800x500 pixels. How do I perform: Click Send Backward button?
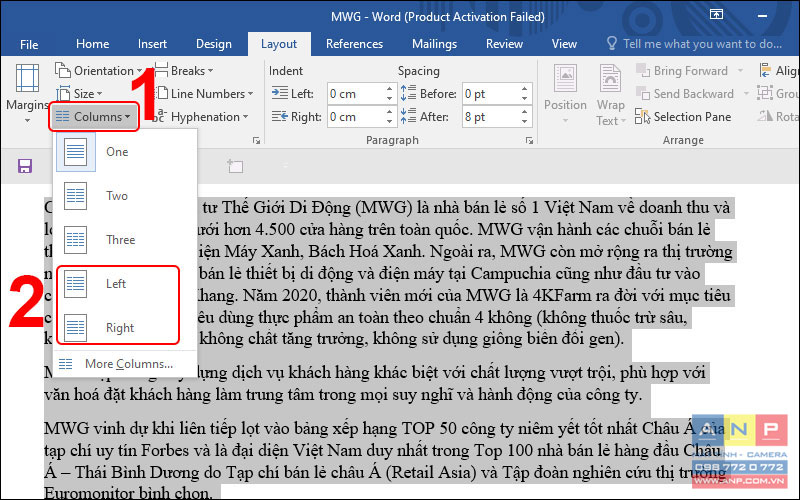point(685,94)
